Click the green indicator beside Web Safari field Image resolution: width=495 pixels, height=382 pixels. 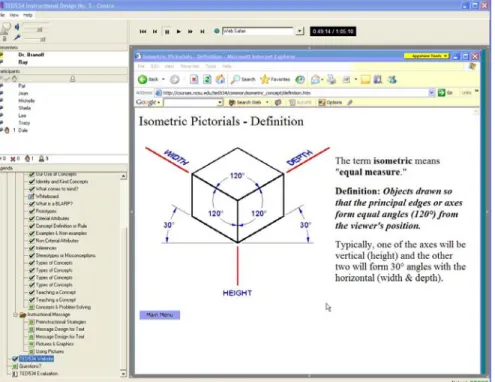217,31
